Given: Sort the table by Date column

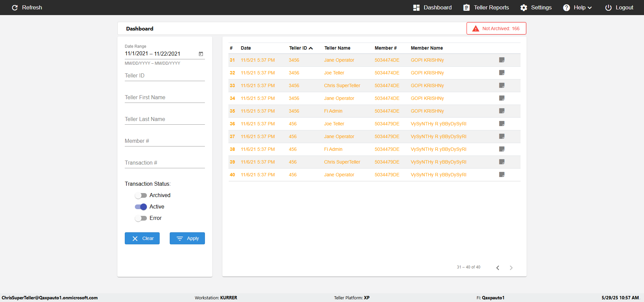Looking at the screenshot, I should click(x=246, y=48).
